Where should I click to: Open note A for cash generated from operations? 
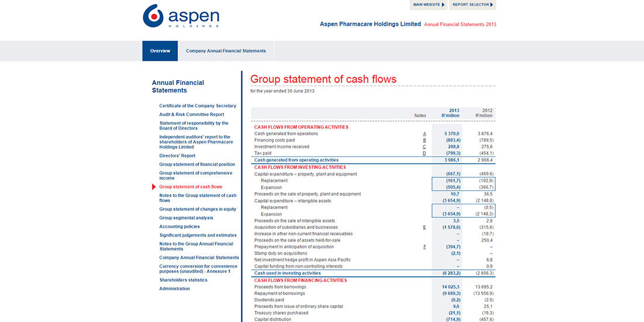coord(424,134)
